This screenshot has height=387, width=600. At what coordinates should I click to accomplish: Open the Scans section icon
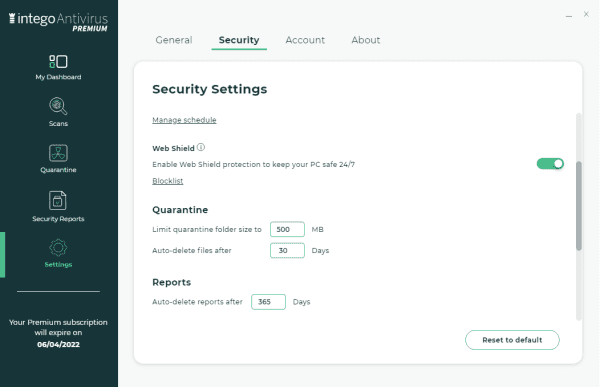click(x=58, y=106)
